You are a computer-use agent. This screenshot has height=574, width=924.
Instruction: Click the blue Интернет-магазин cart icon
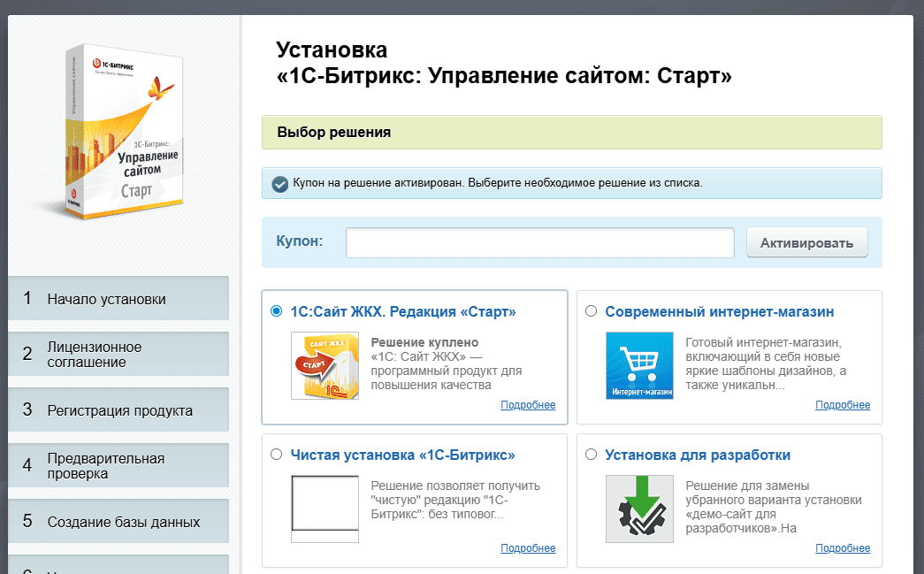click(x=639, y=366)
